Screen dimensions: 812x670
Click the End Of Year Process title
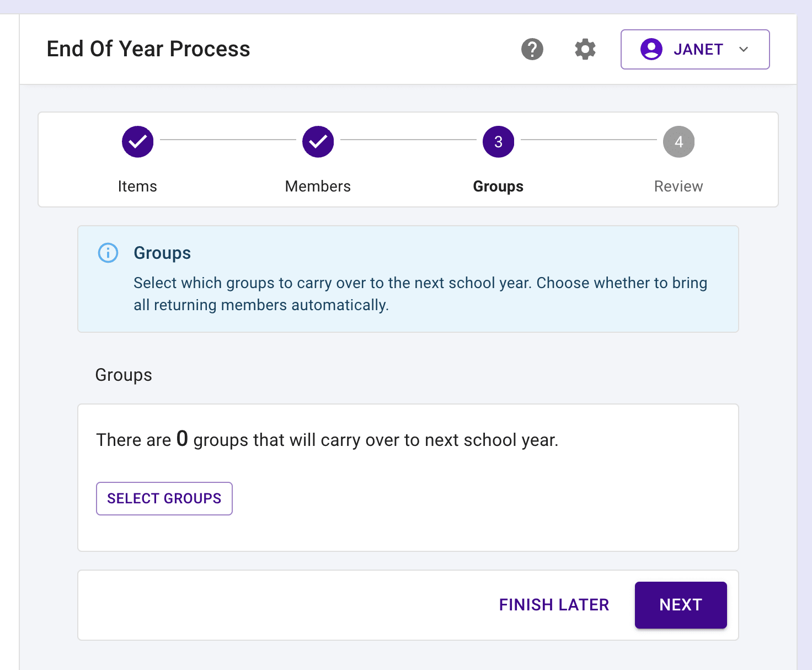(x=148, y=49)
